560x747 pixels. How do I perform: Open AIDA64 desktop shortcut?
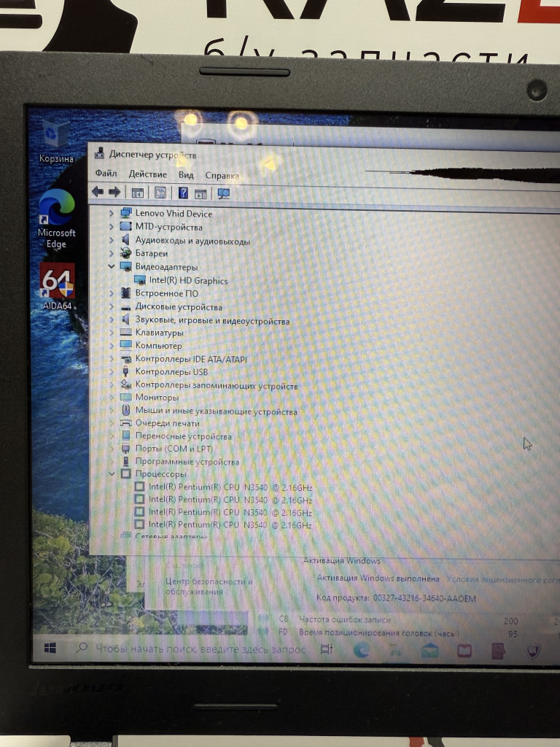click(57, 286)
